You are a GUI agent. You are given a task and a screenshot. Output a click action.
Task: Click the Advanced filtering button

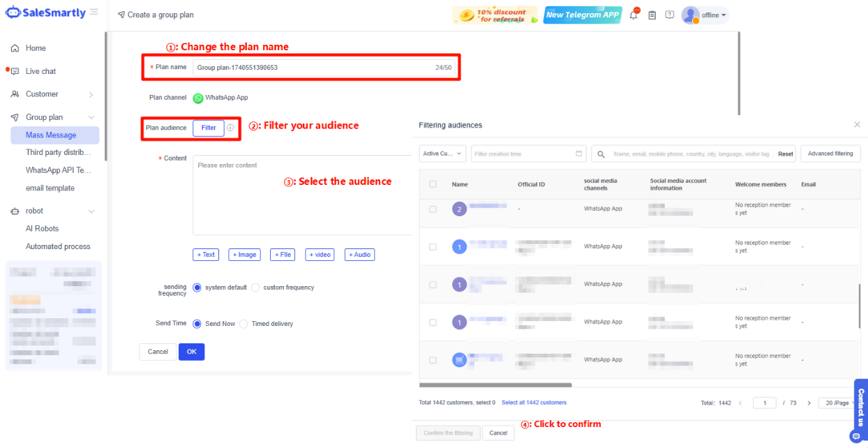coord(830,154)
